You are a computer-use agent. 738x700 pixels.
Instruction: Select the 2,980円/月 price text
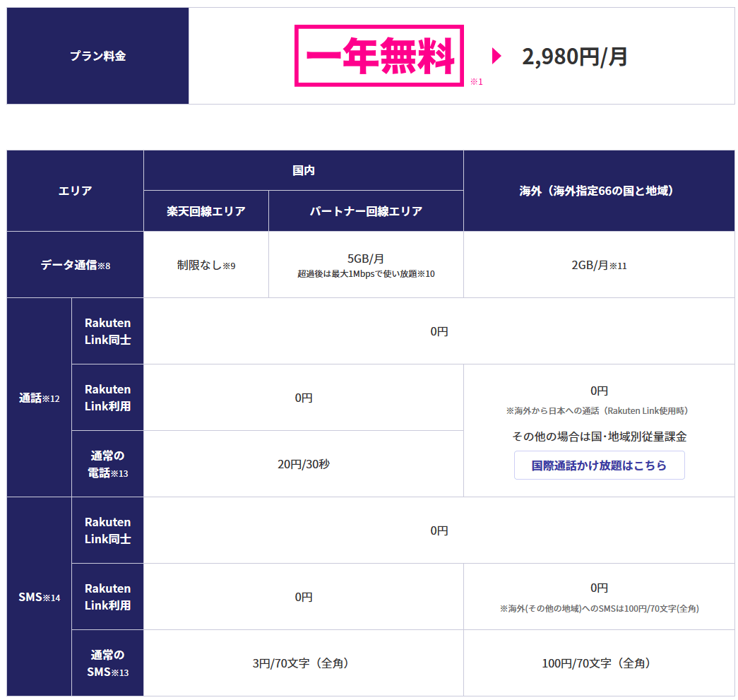(574, 57)
